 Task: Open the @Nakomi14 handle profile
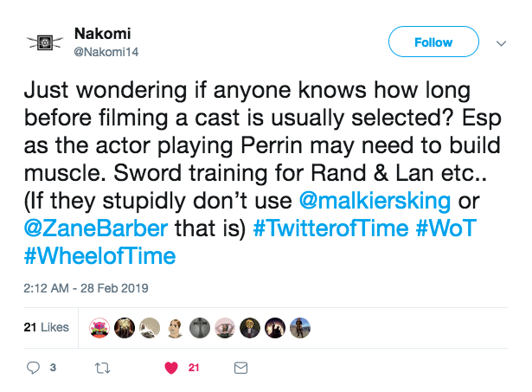[107, 51]
